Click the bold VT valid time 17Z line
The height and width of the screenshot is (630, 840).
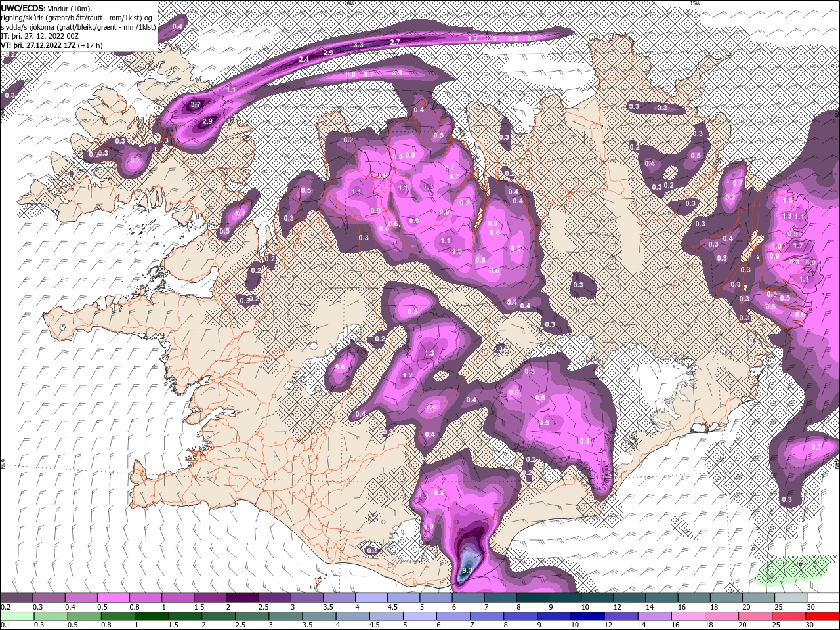click(x=38, y=45)
